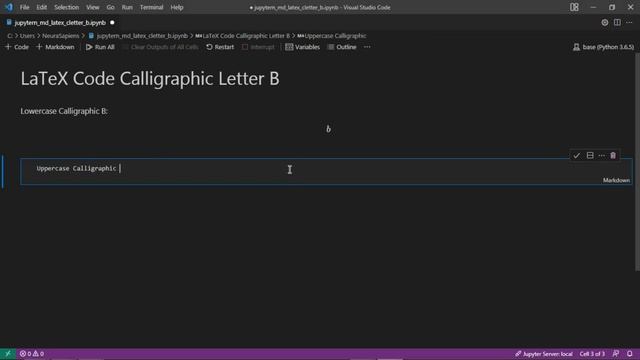
Task: Click Clear Outputs of All Cells
Action: pyautogui.click(x=160, y=47)
